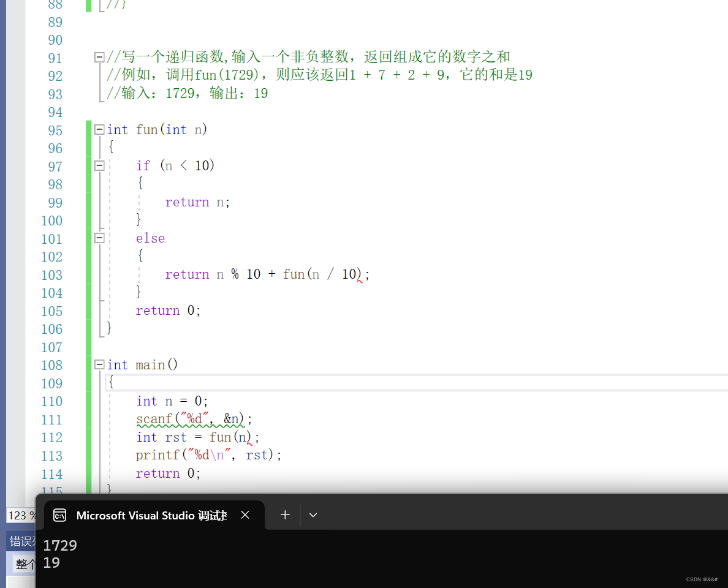Open the terminal new tab dropdown chevron

[313, 514]
